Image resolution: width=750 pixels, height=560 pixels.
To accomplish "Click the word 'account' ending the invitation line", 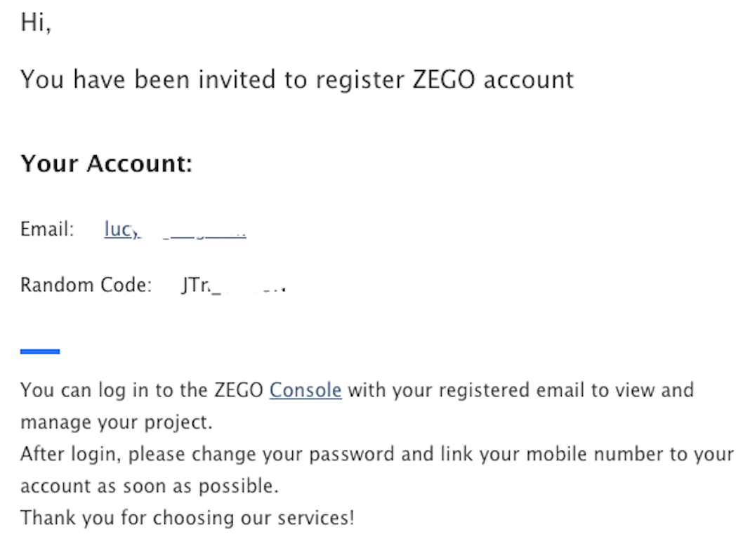I will pyautogui.click(x=529, y=79).
